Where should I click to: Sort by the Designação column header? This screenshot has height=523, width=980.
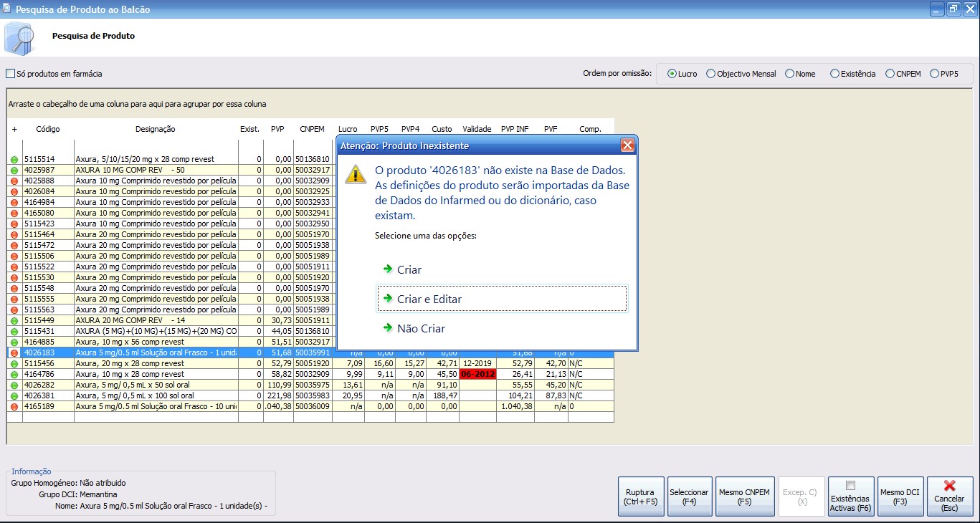155,129
